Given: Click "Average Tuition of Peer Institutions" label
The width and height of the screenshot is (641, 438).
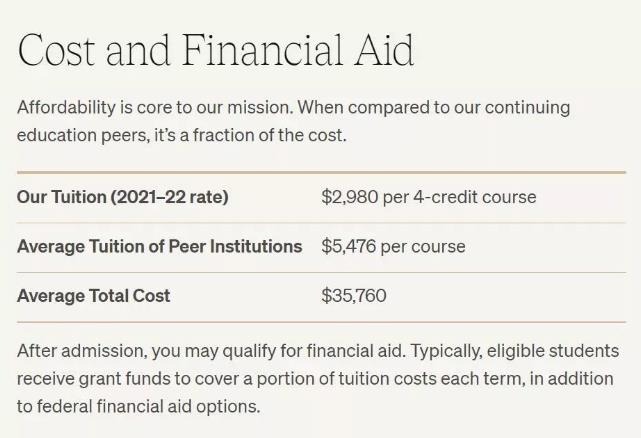Looking at the screenshot, I should 159,246.
